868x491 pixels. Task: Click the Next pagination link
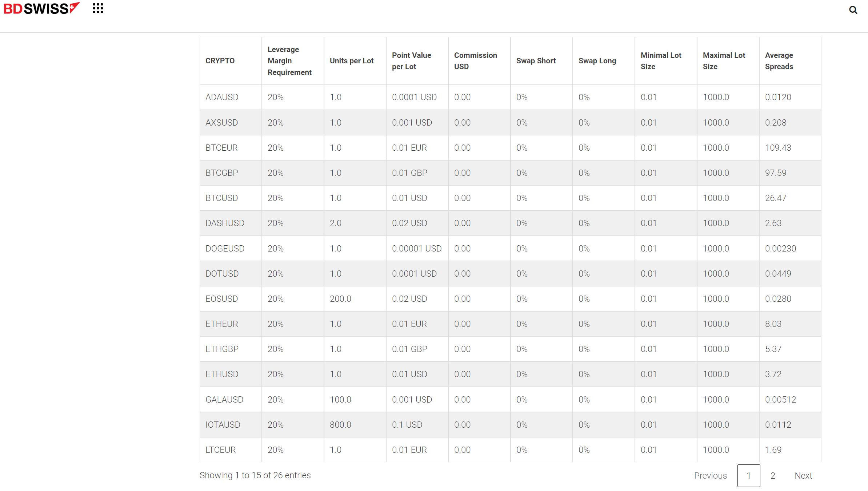[x=803, y=475]
